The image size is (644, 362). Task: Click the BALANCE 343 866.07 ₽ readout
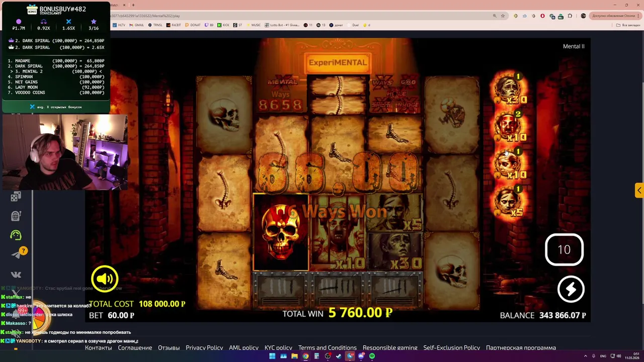click(543, 315)
